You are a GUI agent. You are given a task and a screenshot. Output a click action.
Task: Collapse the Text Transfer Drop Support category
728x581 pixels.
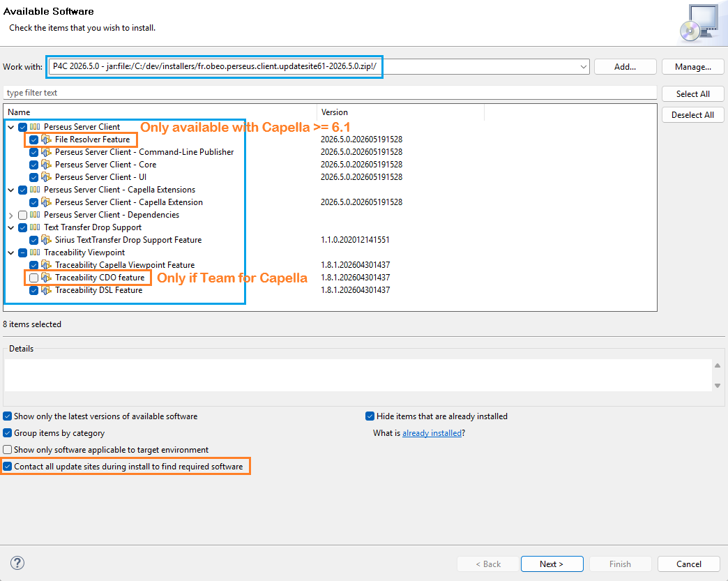tap(10, 227)
